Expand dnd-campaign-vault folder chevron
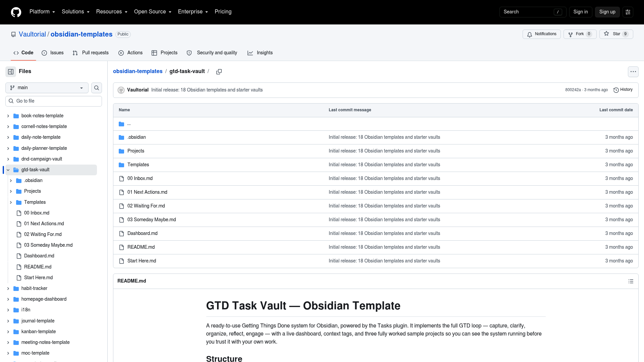This screenshot has width=644, height=362. (8, 159)
